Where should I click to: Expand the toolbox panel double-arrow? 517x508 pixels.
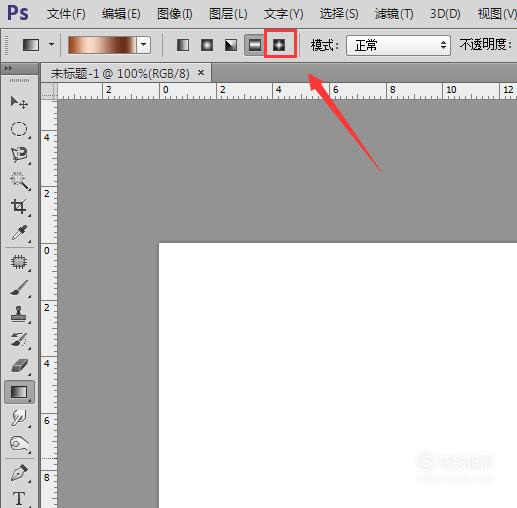(x=8, y=68)
